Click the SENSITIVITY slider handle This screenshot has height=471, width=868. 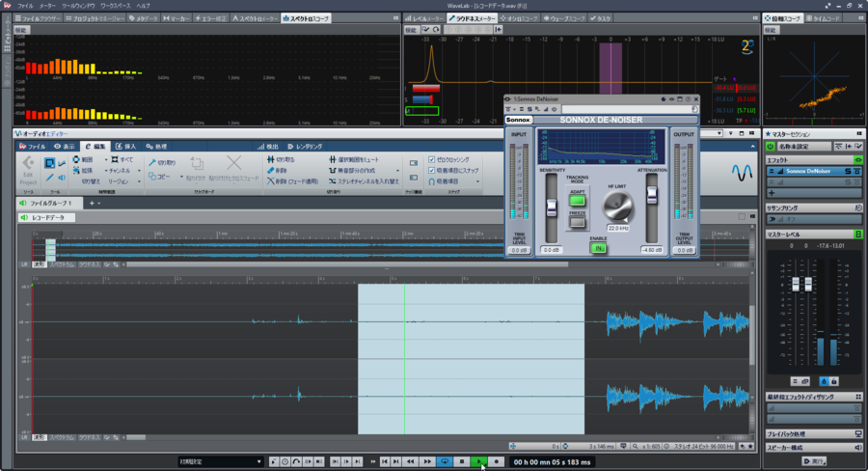(552, 208)
